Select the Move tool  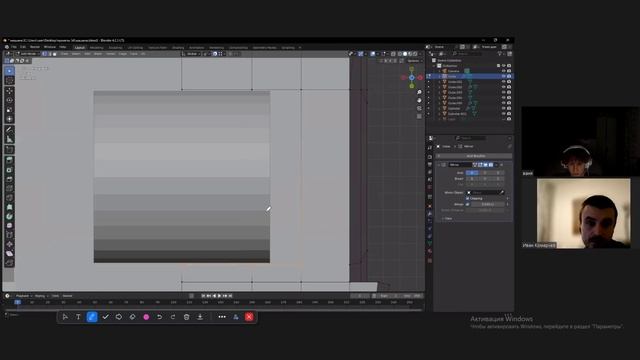point(9,91)
